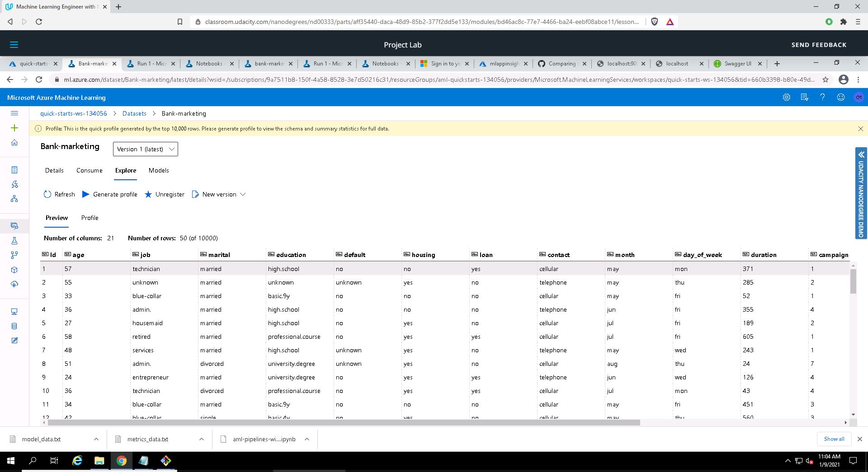868x472 pixels.
Task: Expand options for model_data.txt download
Action: (x=96, y=439)
